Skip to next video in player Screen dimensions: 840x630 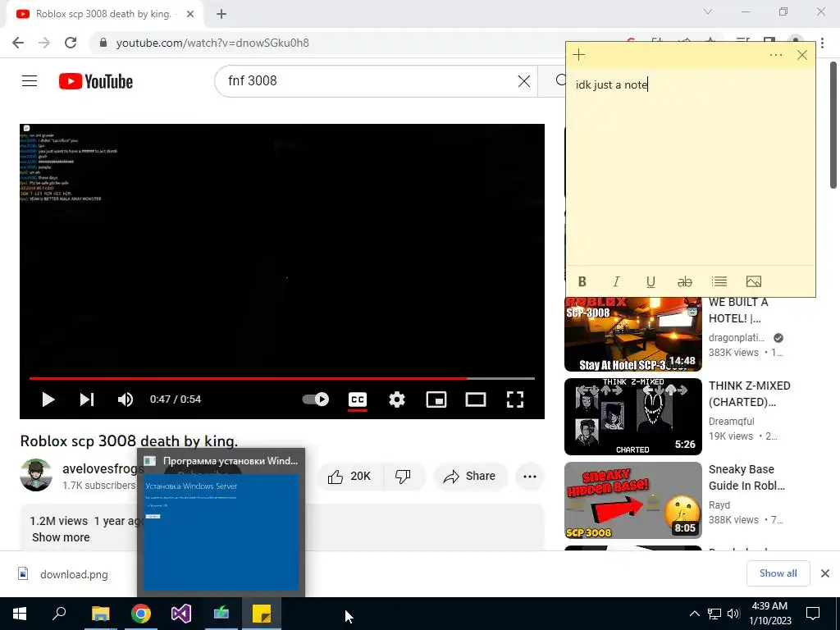coord(87,399)
